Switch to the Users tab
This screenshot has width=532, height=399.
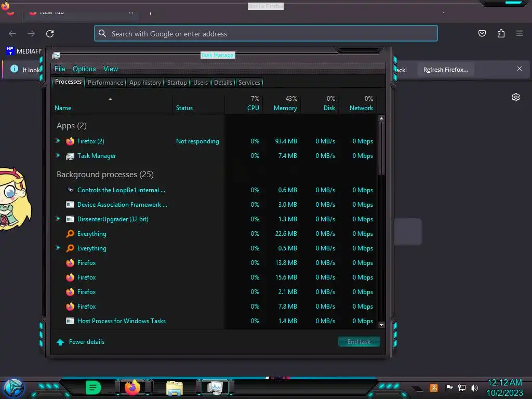point(201,83)
